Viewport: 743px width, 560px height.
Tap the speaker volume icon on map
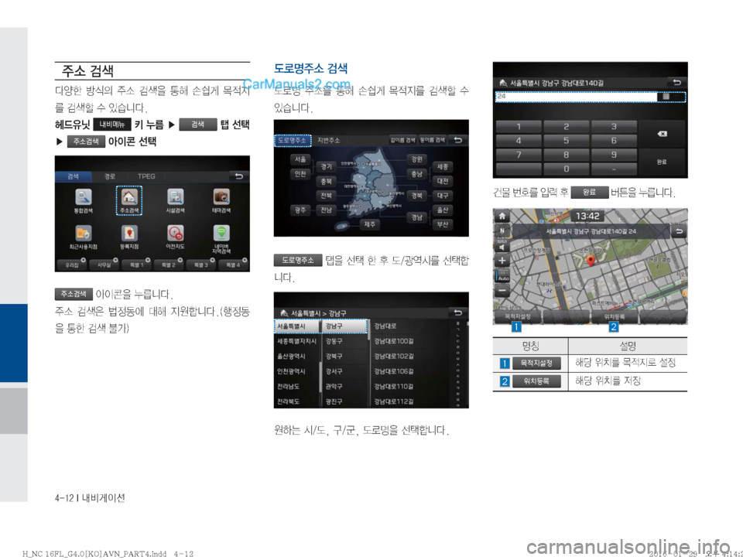point(502,247)
